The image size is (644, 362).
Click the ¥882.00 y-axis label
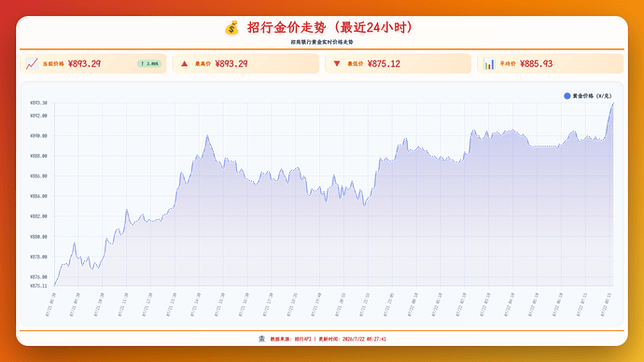[x=38, y=216]
